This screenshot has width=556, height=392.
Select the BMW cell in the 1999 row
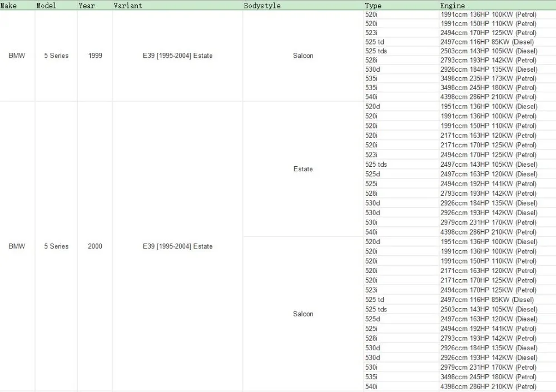tap(17, 56)
